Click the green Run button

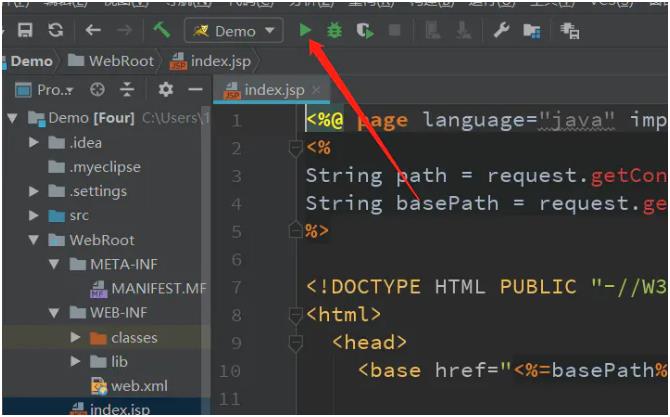pos(305,31)
